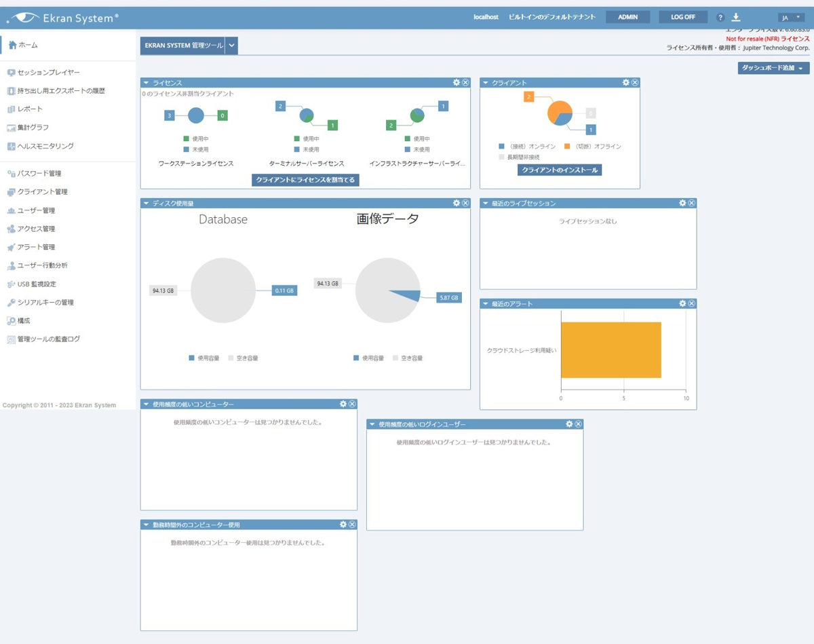Click the 管理ツールの監査ログ icon
The height and width of the screenshot is (644, 814).
pos(11,339)
